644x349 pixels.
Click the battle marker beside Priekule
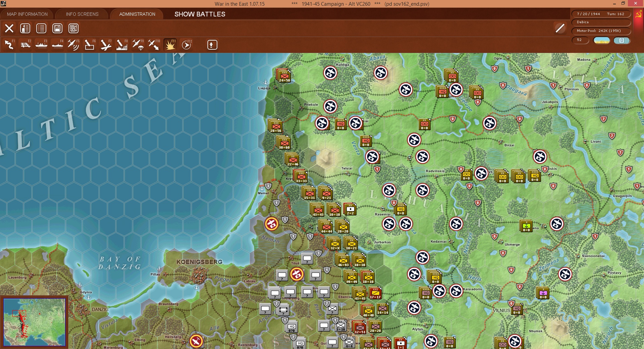(x=330, y=106)
